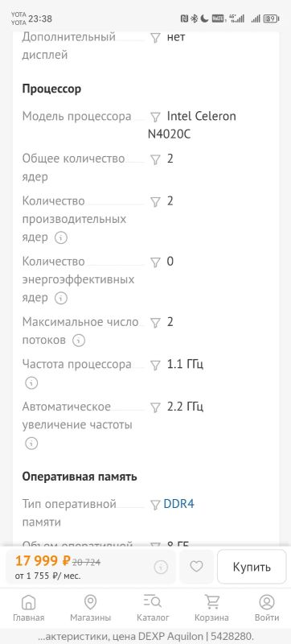The width and height of the screenshot is (291, 644).
Task: Go to Главная tab
Action: pos(29,608)
